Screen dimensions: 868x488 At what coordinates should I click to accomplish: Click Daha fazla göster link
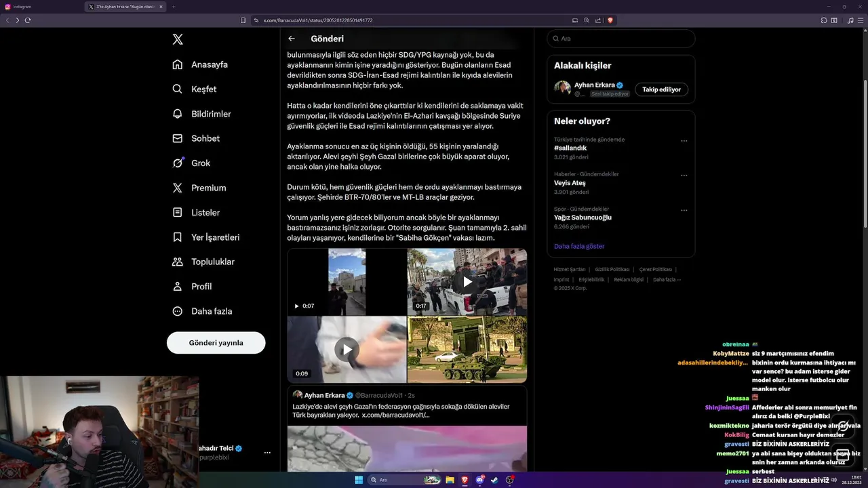click(x=579, y=246)
